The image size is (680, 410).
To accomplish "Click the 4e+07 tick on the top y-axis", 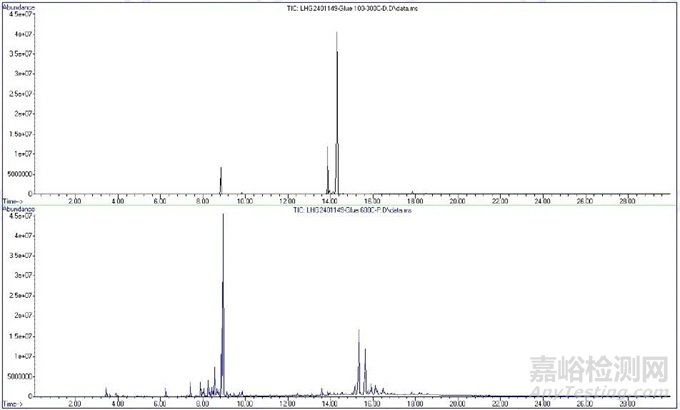I will (x=22, y=34).
